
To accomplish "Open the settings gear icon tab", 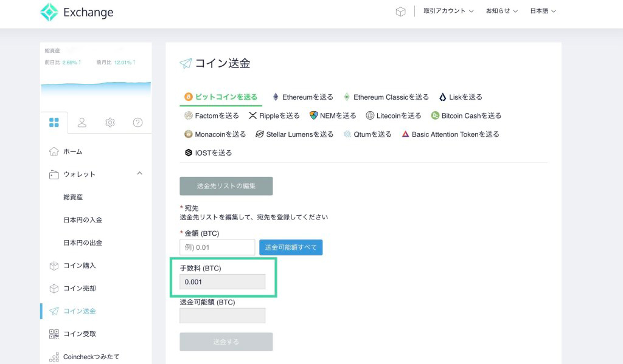I will click(x=110, y=122).
